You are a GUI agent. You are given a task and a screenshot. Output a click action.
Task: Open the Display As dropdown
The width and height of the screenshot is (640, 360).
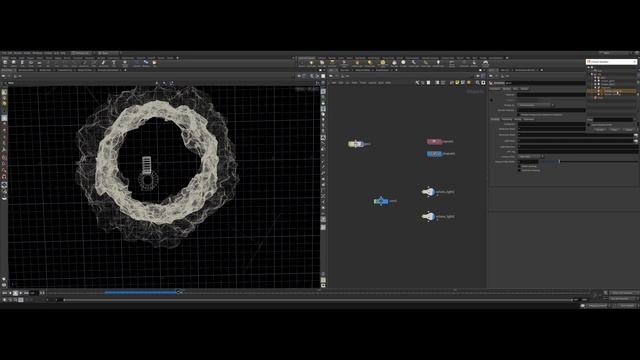pos(536,105)
